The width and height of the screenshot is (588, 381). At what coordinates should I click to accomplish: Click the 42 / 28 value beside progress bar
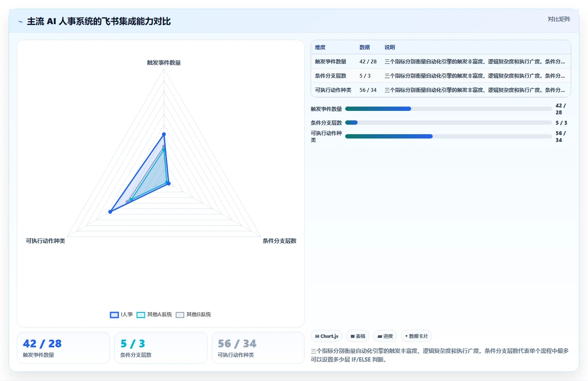click(x=561, y=109)
